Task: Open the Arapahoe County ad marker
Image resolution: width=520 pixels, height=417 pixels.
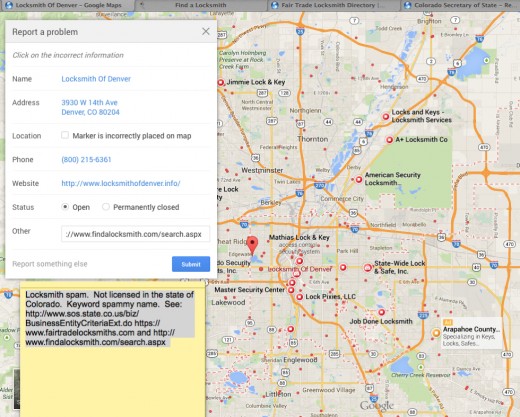Action: tap(436, 333)
